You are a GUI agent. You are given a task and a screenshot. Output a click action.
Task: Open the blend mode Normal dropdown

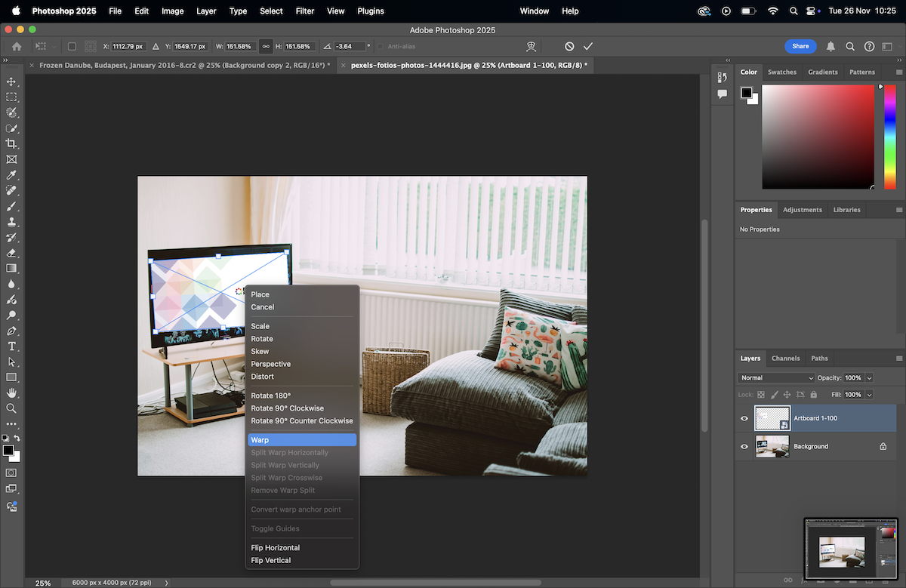[777, 377]
